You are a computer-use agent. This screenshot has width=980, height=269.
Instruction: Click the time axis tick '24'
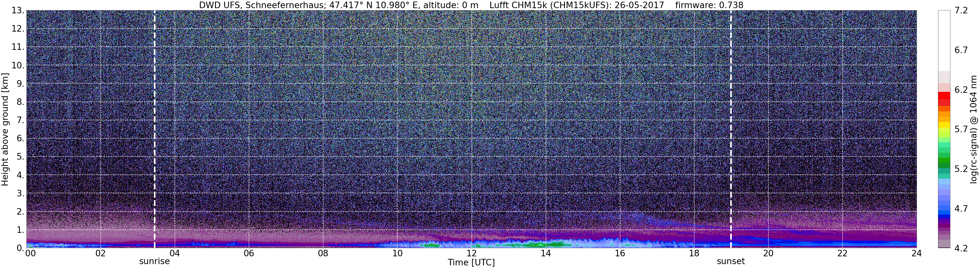coord(916,253)
